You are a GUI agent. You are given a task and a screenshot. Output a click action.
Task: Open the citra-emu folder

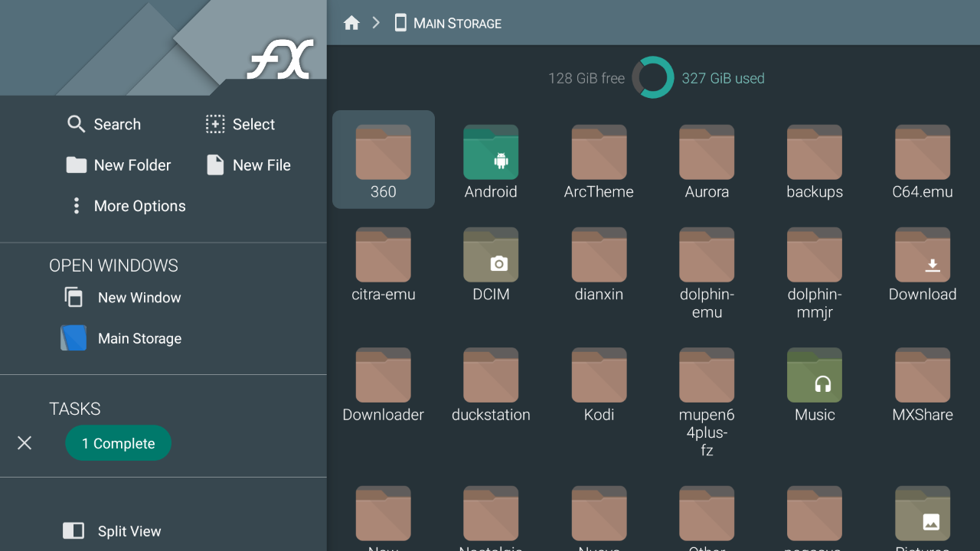point(384,264)
